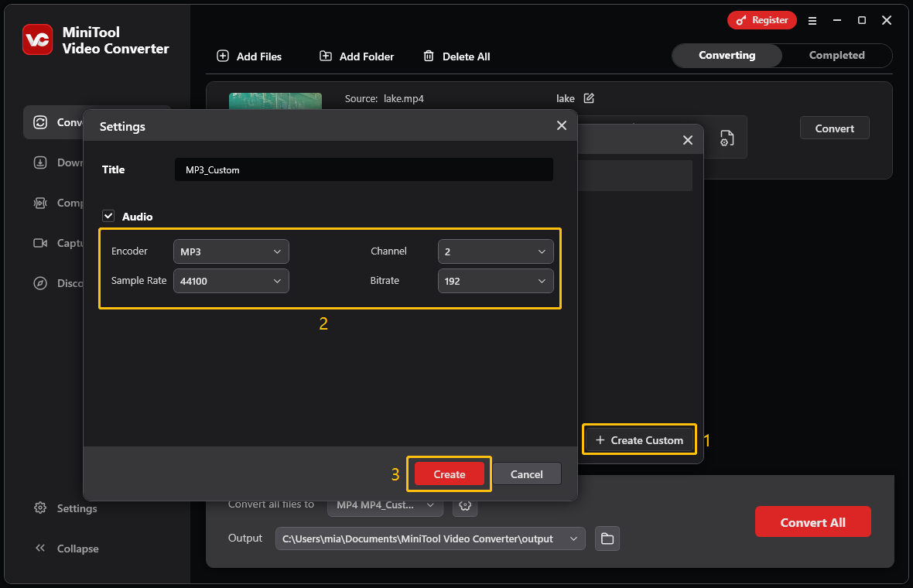
Task: Click the Source: lake.mp4 text
Action: 385,98
